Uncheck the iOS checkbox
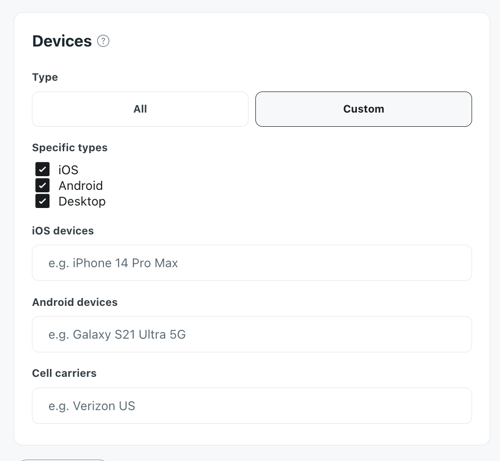Screen dimensions: 500x461 [x=42, y=169]
